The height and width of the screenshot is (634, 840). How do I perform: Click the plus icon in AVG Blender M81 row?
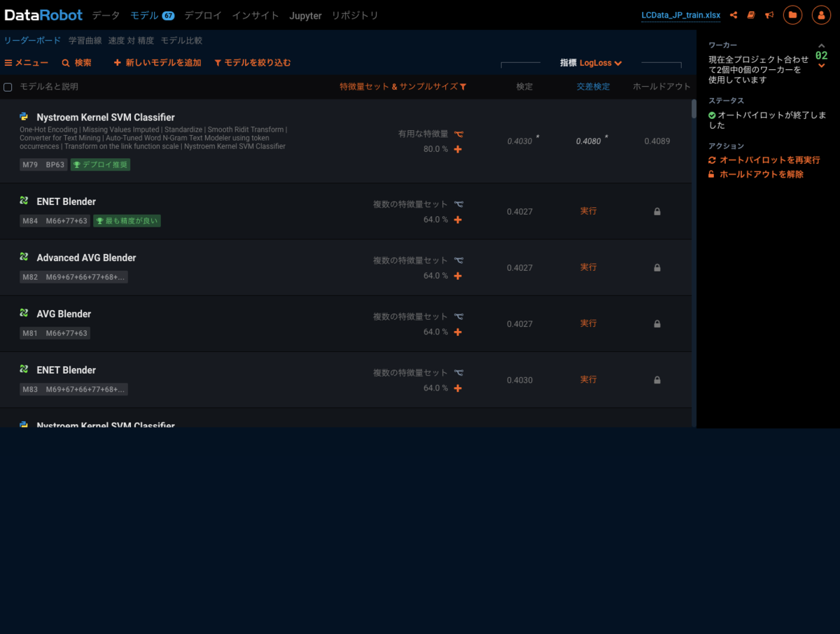pos(458,332)
